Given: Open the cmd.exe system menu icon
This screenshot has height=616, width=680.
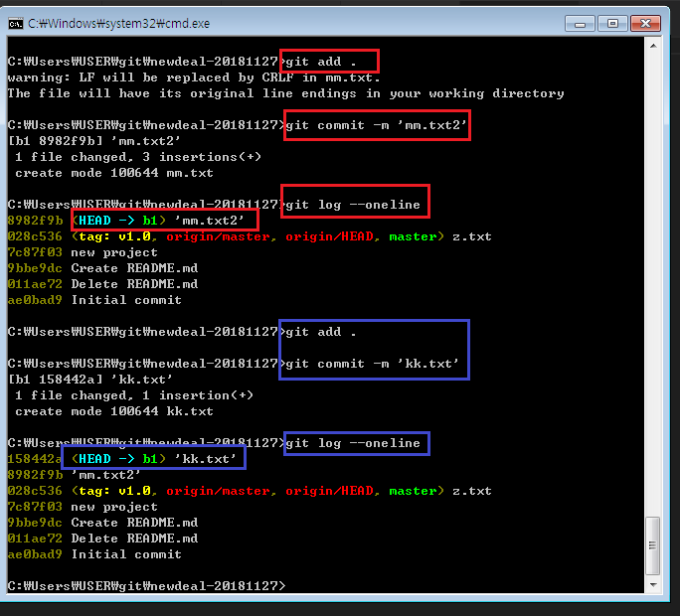Looking at the screenshot, I should point(16,24).
